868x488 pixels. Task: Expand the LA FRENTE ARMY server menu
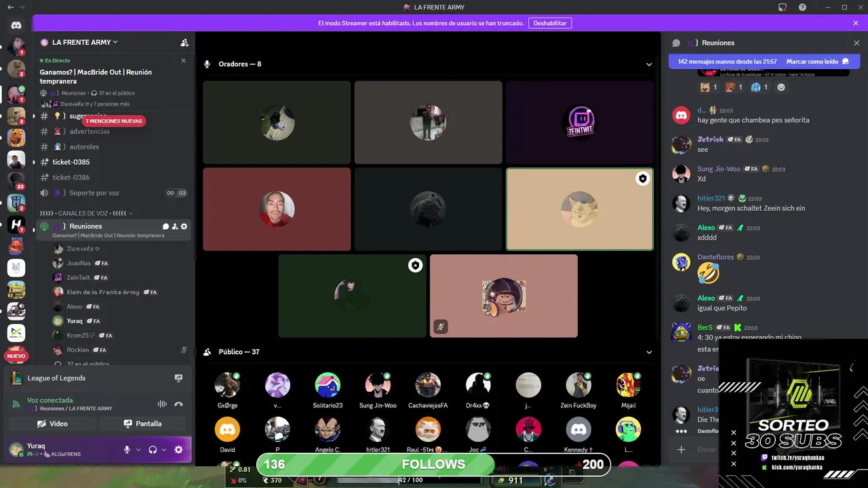tap(85, 42)
